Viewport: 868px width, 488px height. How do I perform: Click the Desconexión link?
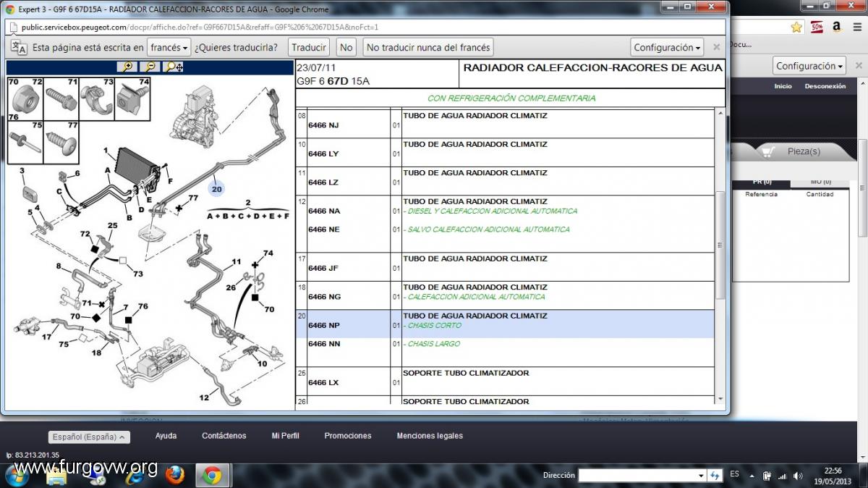[825, 86]
